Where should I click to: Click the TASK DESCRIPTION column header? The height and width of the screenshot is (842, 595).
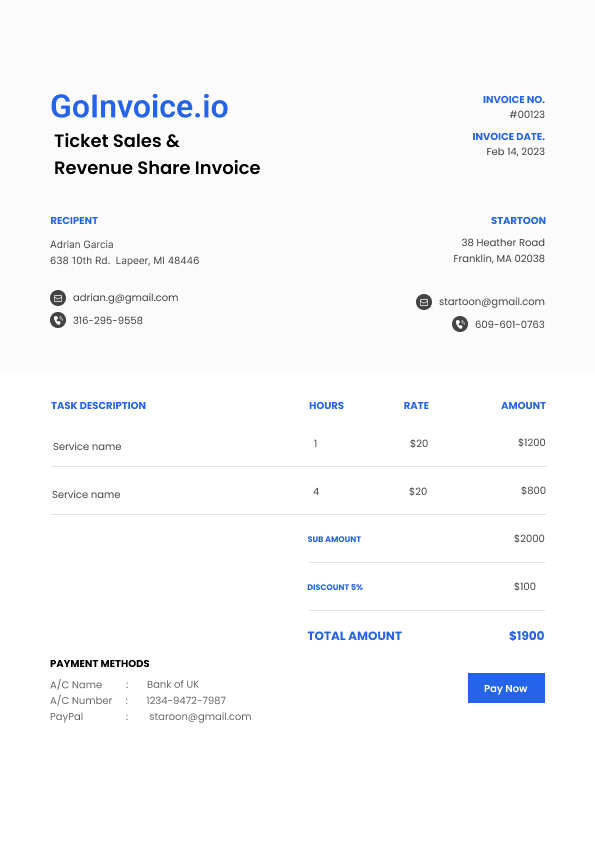98,405
